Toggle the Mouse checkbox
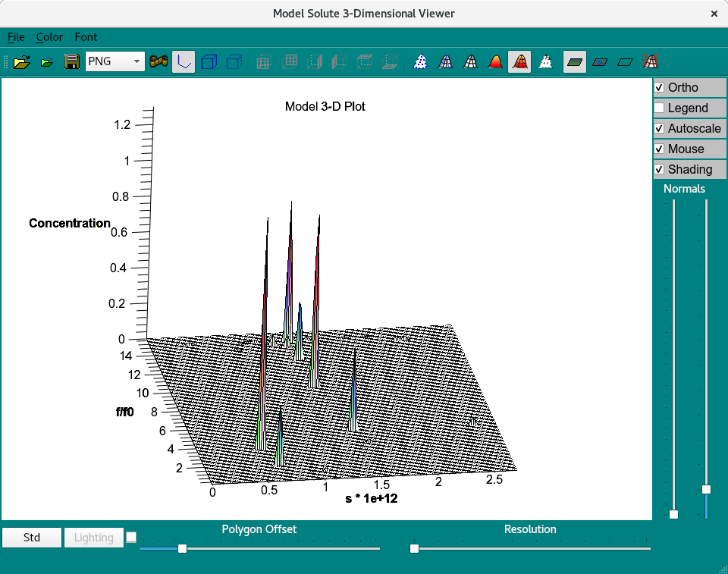Image resolution: width=728 pixels, height=574 pixels. click(x=660, y=149)
